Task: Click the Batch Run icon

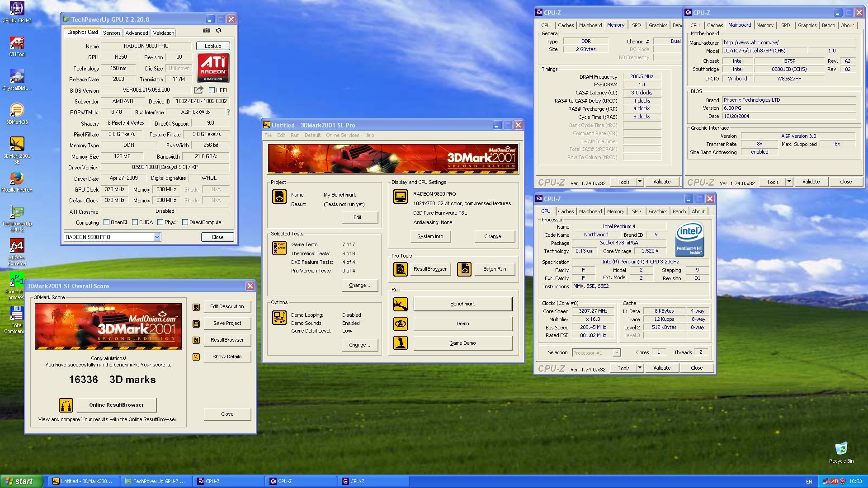Action: pos(464,269)
